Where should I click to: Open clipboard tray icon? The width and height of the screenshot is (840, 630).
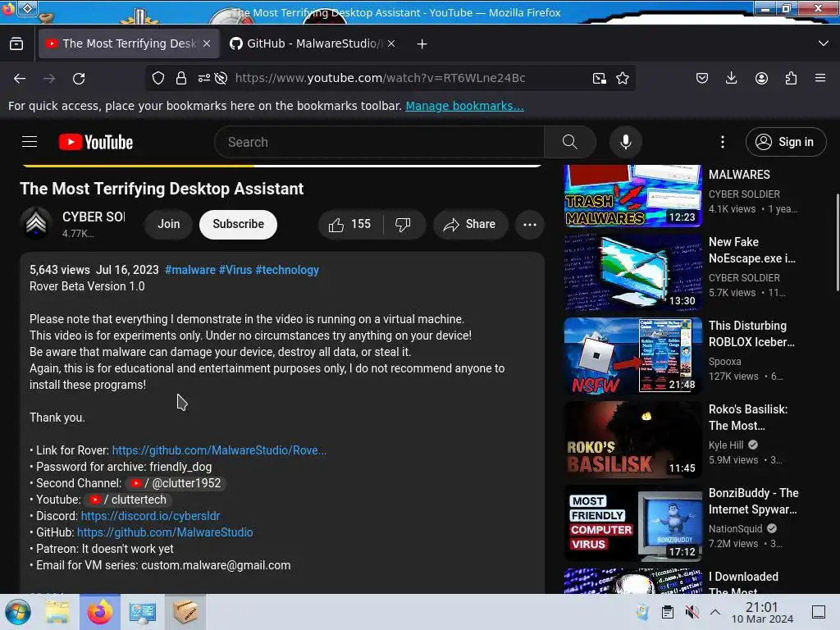click(668, 612)
